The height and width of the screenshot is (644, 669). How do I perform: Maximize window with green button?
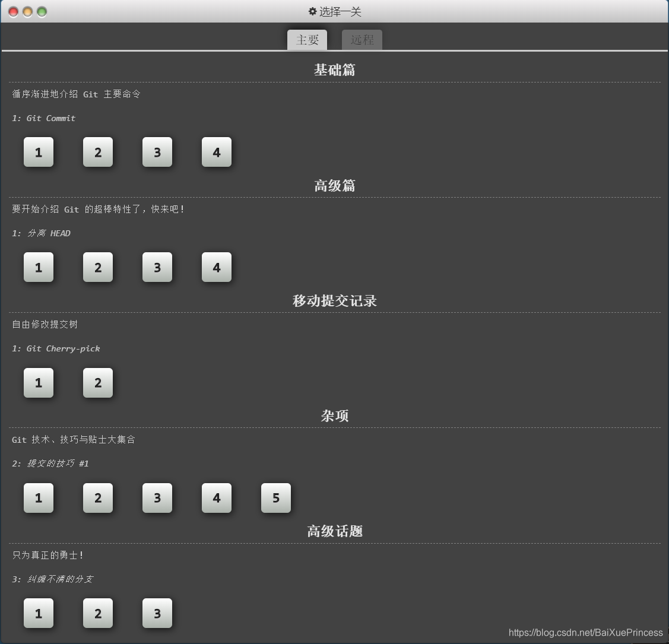(x=42, y=12)
